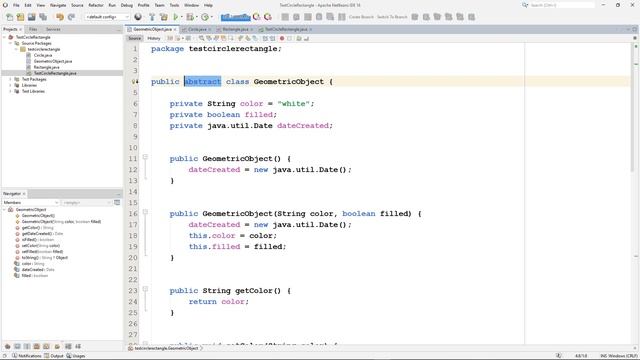Switch to the Files panel tab
The height and width of the screenshot is (360, 640).
33,29
